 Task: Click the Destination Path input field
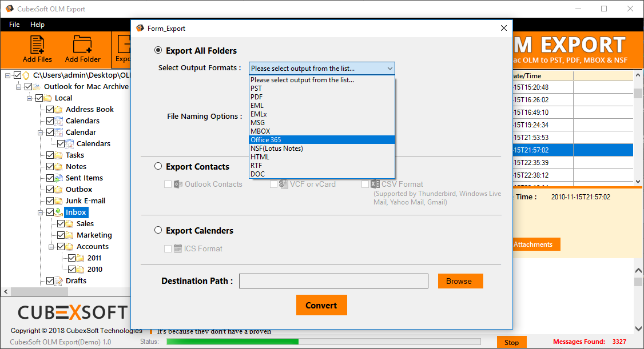(333, 282)
